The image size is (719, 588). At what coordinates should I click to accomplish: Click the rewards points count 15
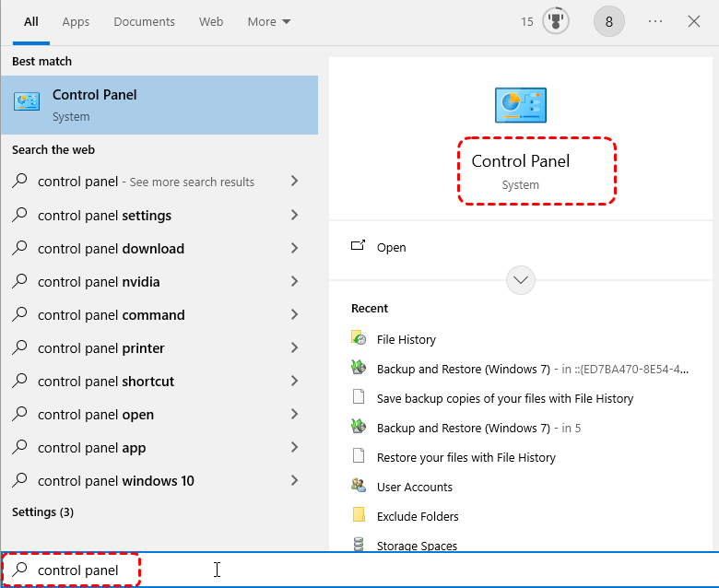[527, 21]
